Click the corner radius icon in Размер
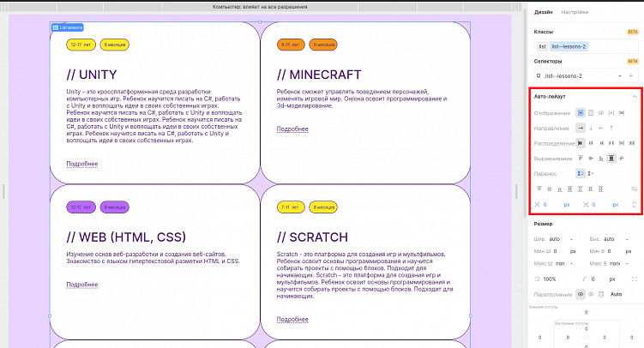 (x=585, y=279)
